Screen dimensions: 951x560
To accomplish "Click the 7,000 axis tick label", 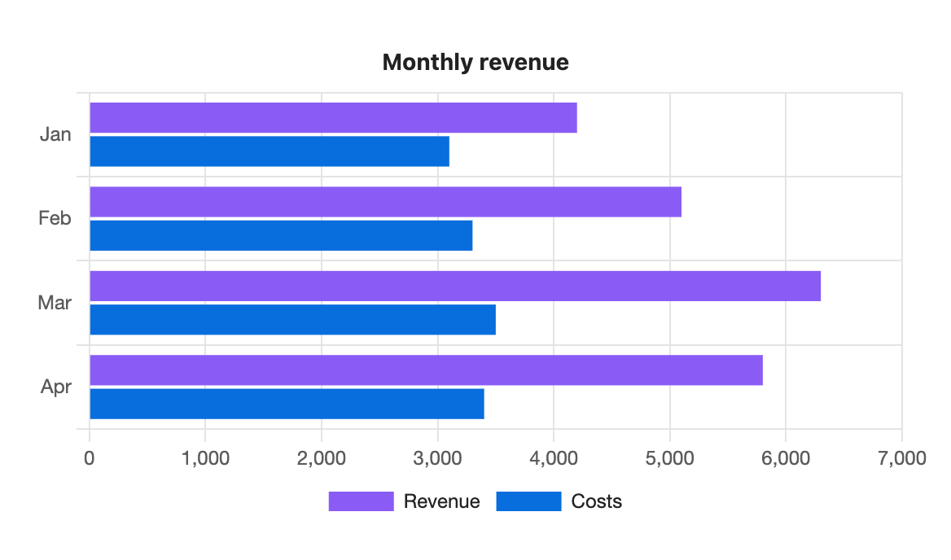I will tap(902, 458).
